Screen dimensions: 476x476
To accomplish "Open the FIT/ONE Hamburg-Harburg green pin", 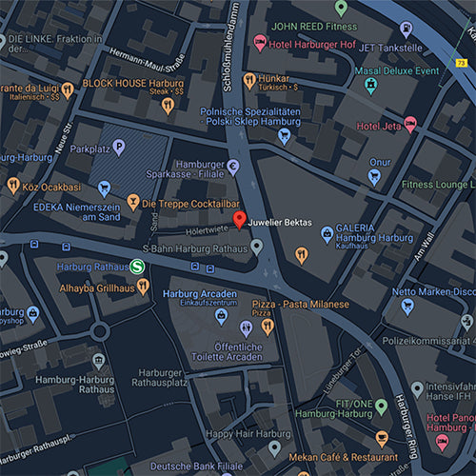I will [x=381, y=407].
